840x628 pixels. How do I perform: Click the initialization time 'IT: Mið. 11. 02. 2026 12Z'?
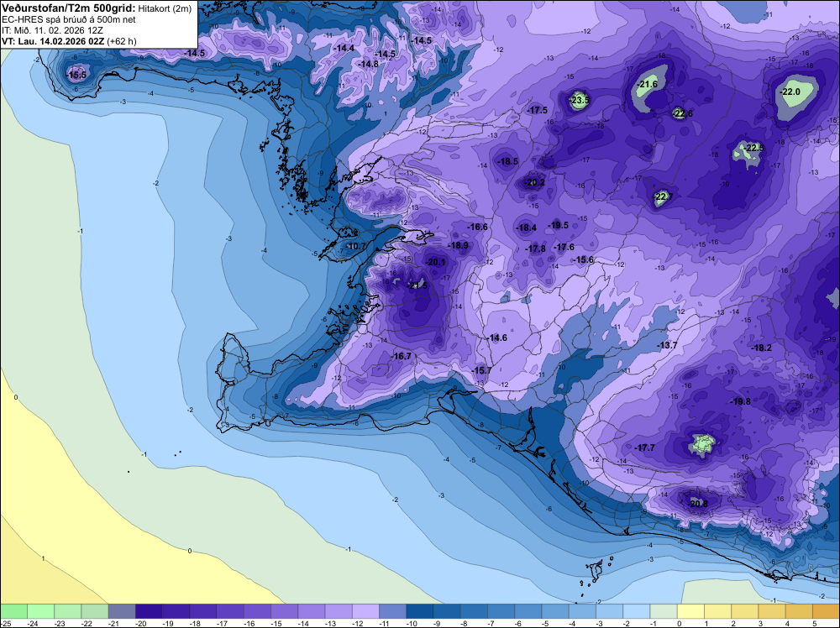pos(52,30)
